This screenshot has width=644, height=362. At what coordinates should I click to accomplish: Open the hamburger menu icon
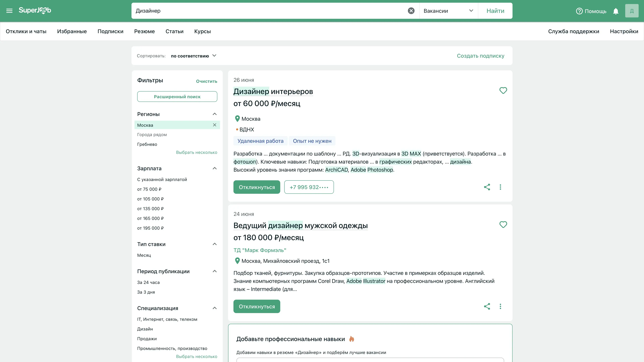[x=9, y=11]
